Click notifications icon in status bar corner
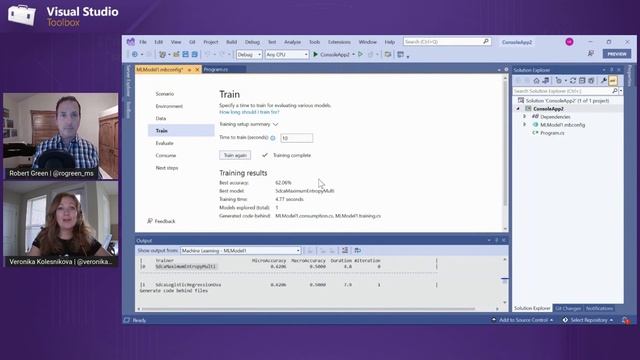 coord(626,320)
